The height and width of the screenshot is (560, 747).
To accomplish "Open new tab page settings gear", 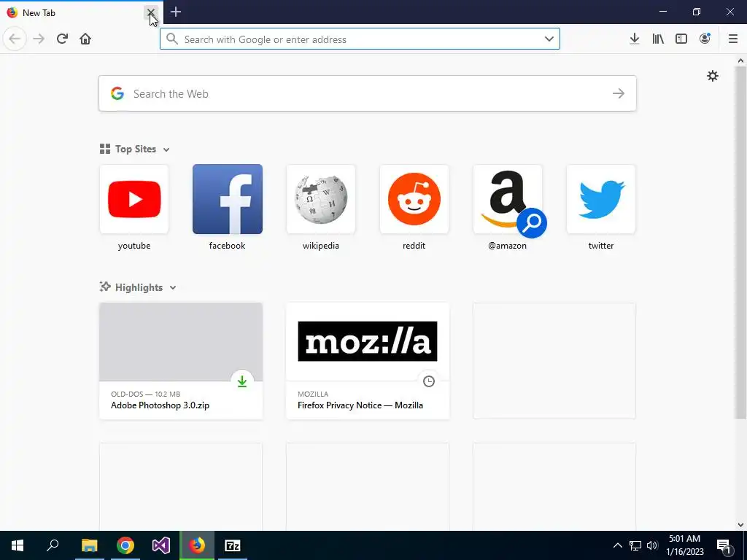I will 712,76.
